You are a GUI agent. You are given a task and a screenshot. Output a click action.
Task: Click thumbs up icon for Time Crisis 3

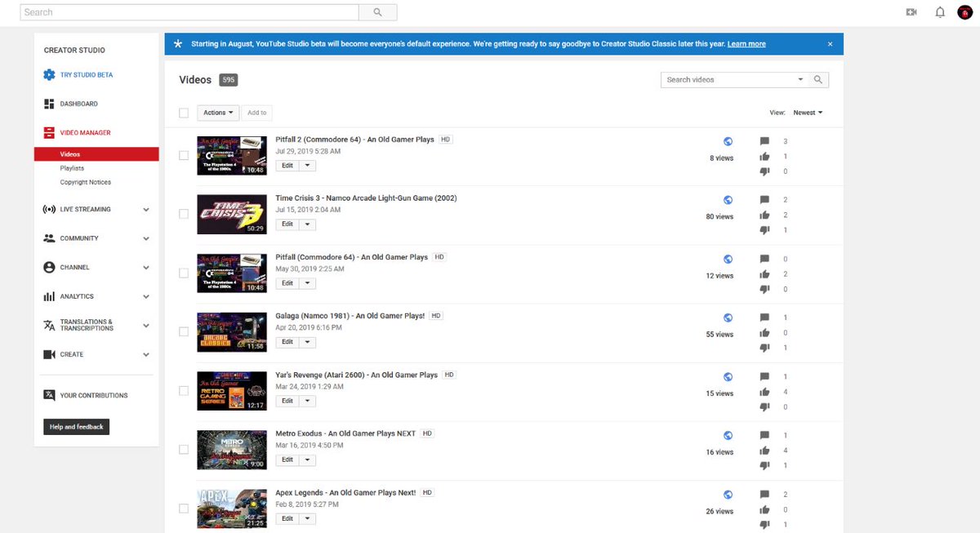coord(764,215)
